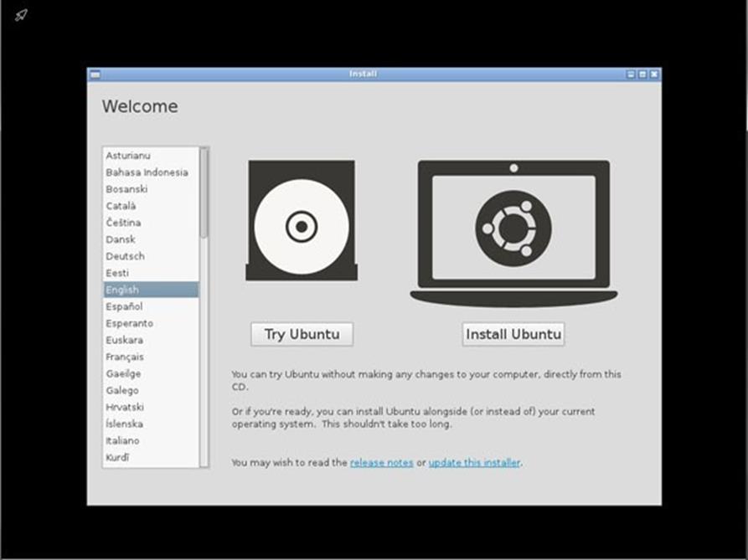Choose Español as the language
The width and height of the screenshot is (748, 560).
[151, 306]
